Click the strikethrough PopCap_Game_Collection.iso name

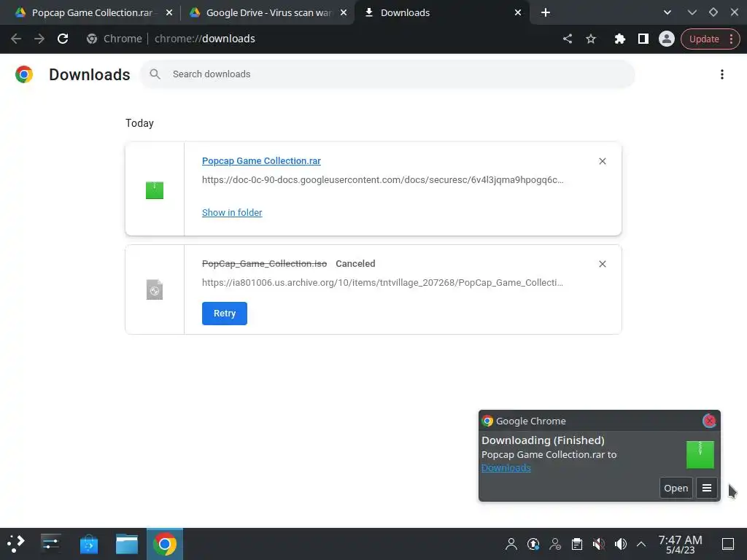tap(264, 264)
